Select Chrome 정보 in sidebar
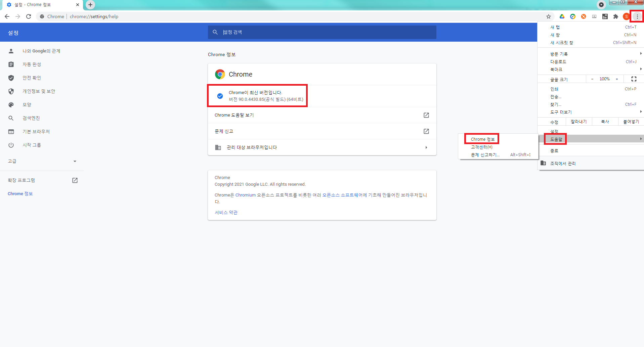This screenshot has width=644, height=347. 20,194
